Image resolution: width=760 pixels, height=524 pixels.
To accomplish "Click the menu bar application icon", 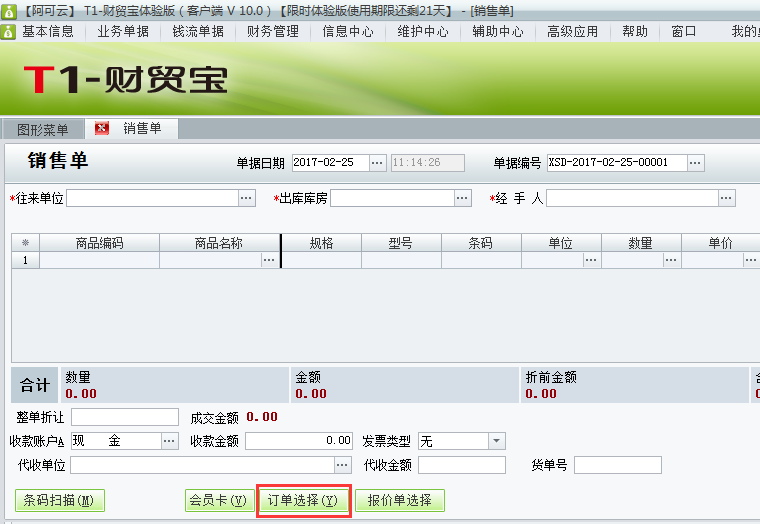I will [8, 32].
